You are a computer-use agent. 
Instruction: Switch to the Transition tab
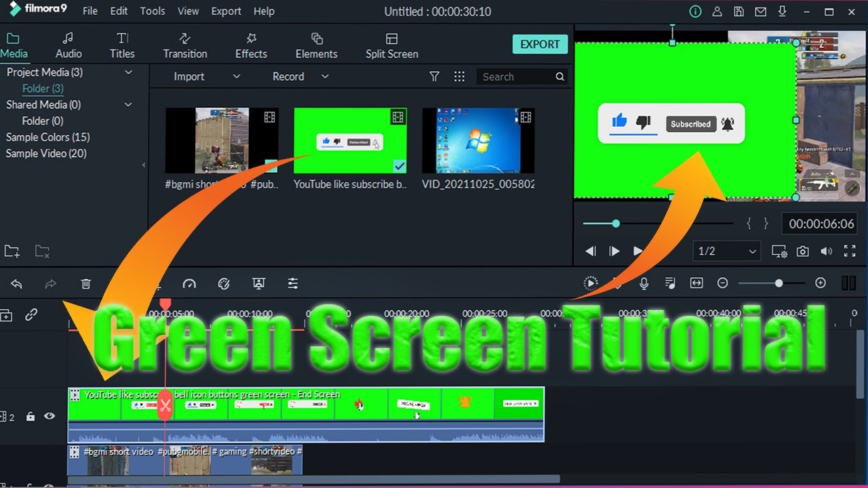point(185,46)
